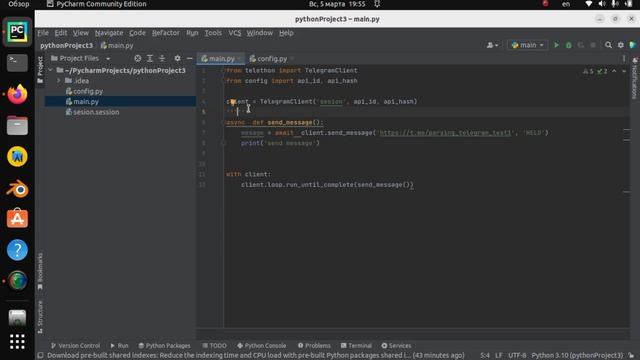This screenshot has width=640, height=360.
Task: Open PyCharm from the Ubuntu dock
Action: pyautogui.click(x=17, y=32)
